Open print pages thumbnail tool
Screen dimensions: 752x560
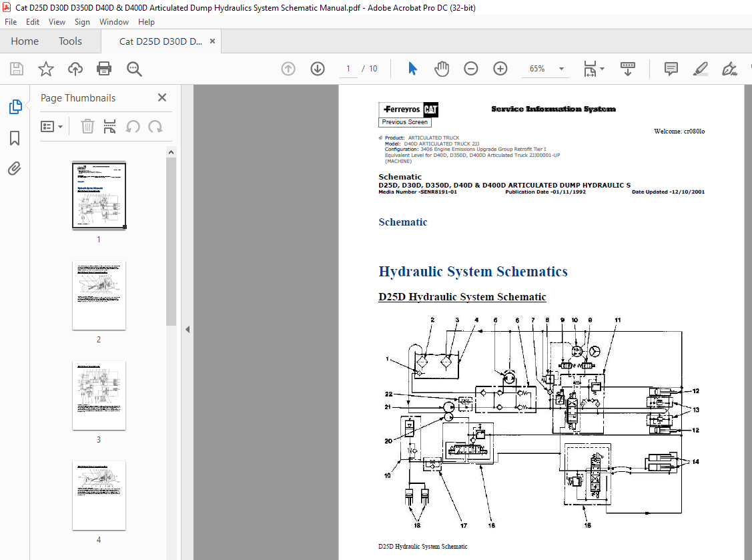[110, 127]
